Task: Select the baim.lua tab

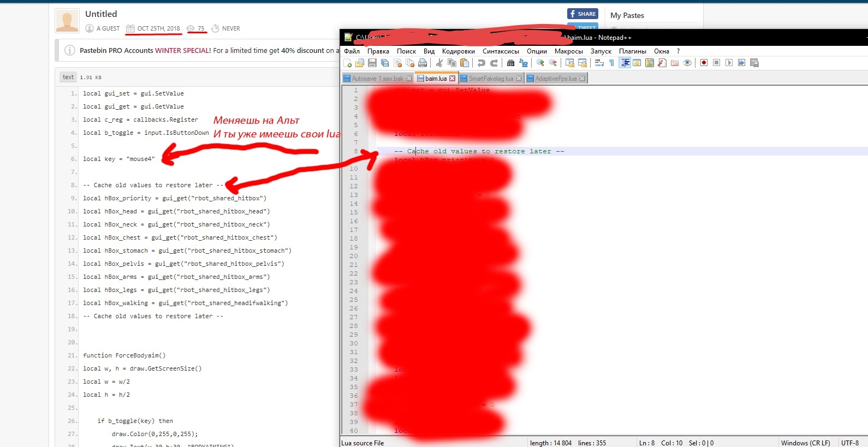Action: pos(436,79)
